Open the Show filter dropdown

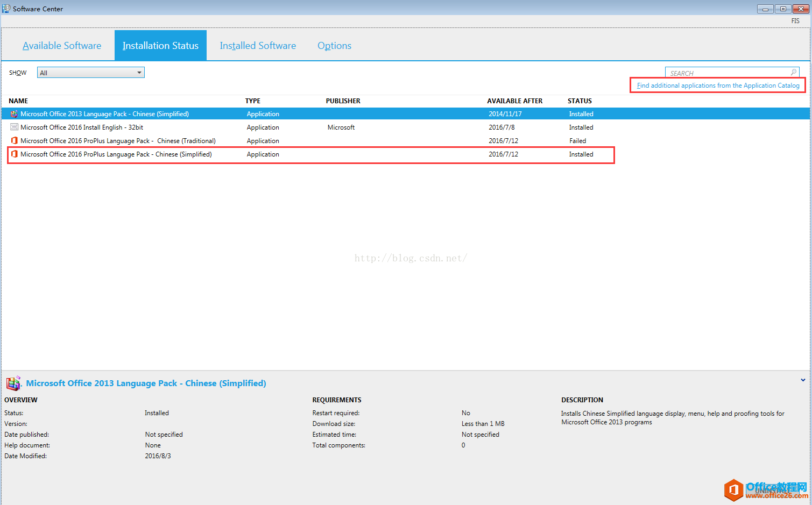click(90, 73)
